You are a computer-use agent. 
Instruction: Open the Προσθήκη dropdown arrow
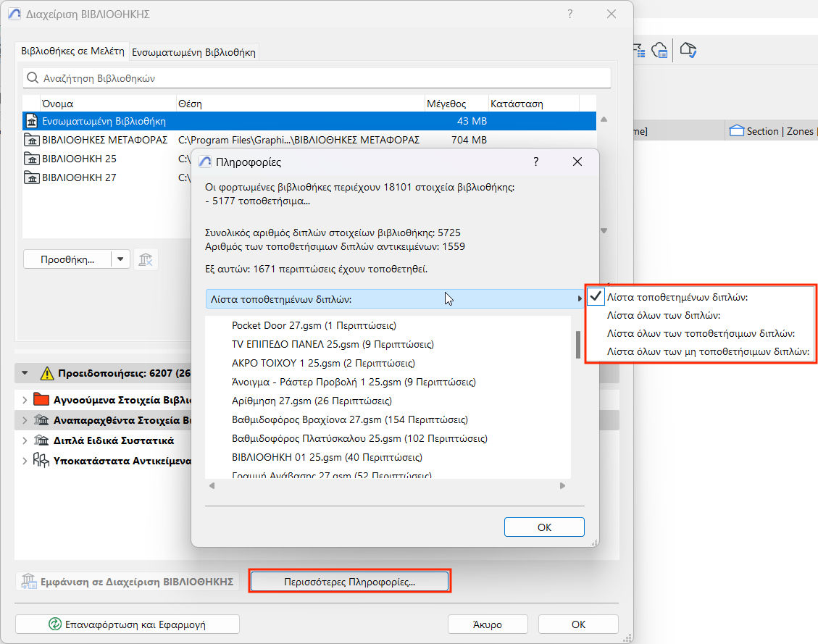pyautogui.click(x=120, y=259)
